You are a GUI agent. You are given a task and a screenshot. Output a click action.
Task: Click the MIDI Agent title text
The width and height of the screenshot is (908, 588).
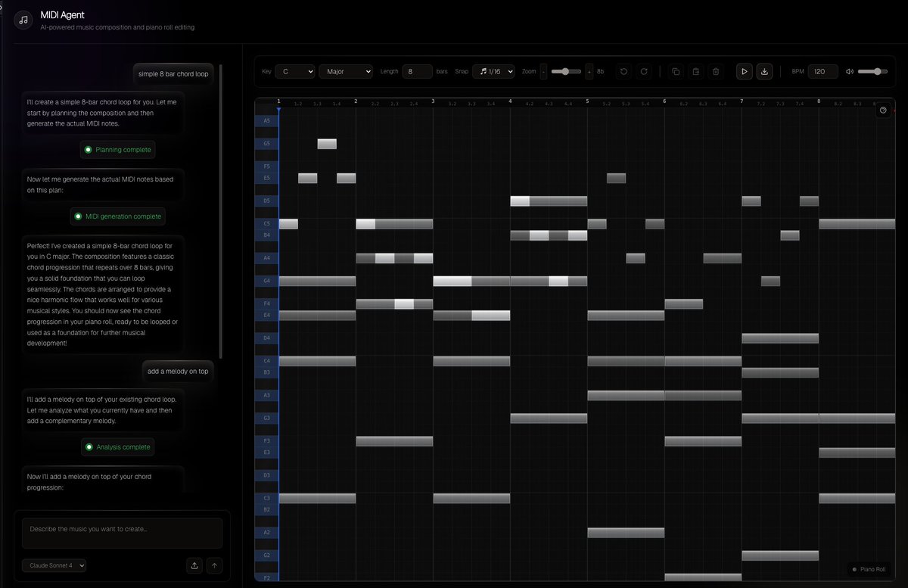click(62, 14)
